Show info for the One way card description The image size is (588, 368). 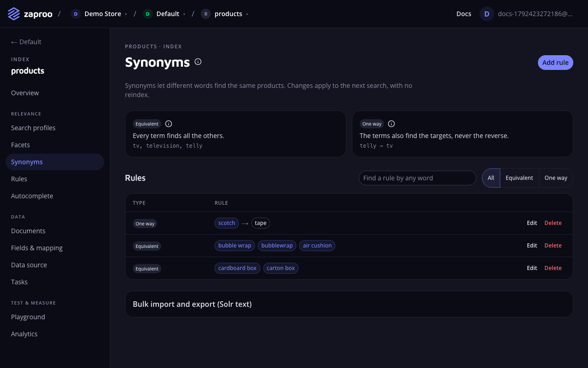click(391, 124)
